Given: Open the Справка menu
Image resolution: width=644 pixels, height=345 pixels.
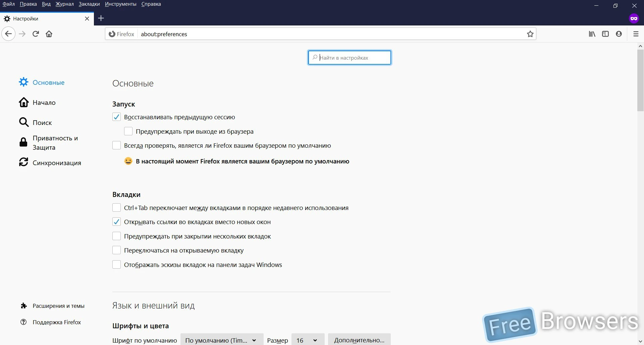Looking at the screenshot, I should point(151,4).
